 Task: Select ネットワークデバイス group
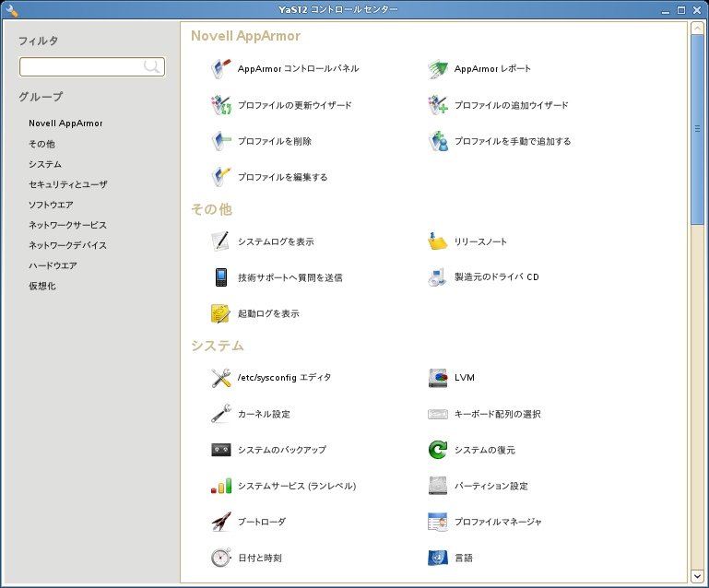[68, 245]
